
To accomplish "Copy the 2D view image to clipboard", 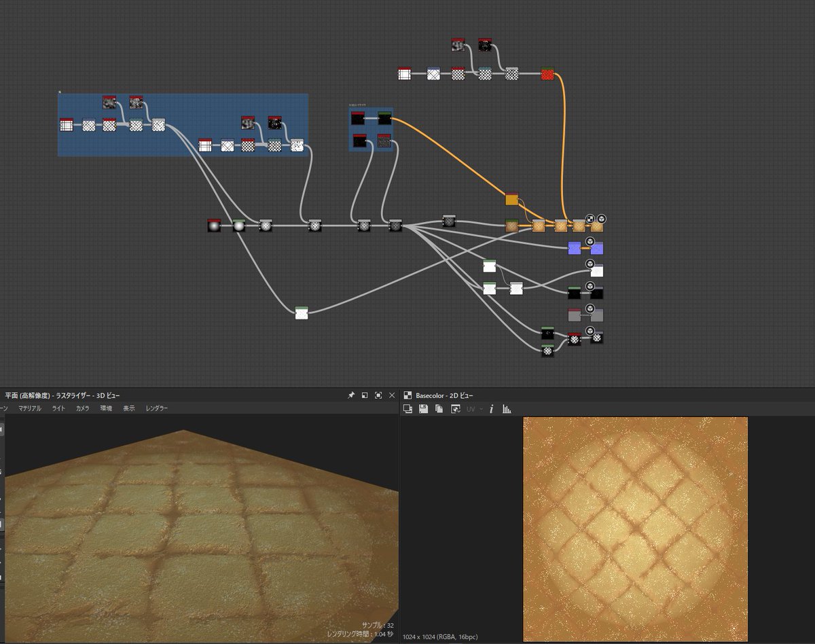I will point(439,409).
